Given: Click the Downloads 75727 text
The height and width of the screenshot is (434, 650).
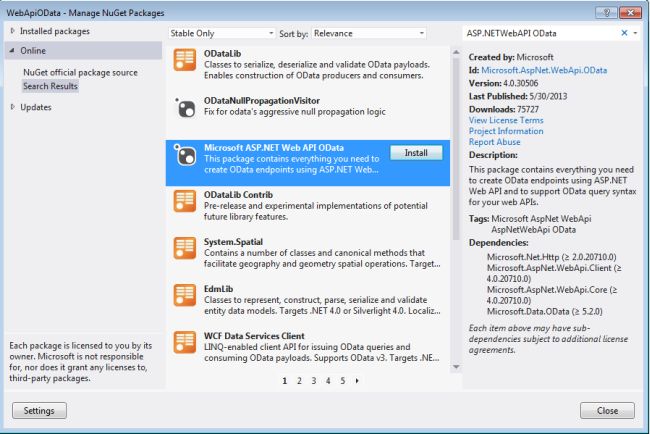Looking at the screenshot, I should pyautogui.click(x=504, y=109).
